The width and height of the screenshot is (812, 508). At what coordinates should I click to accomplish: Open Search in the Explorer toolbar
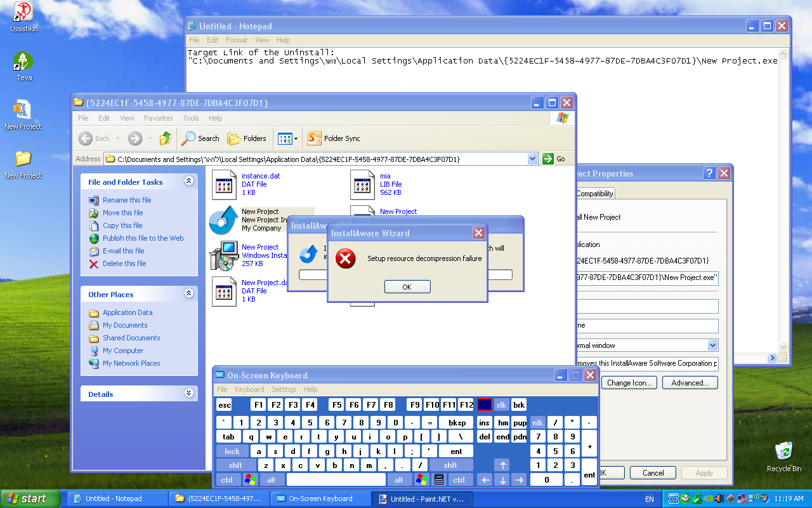[200, 138]
